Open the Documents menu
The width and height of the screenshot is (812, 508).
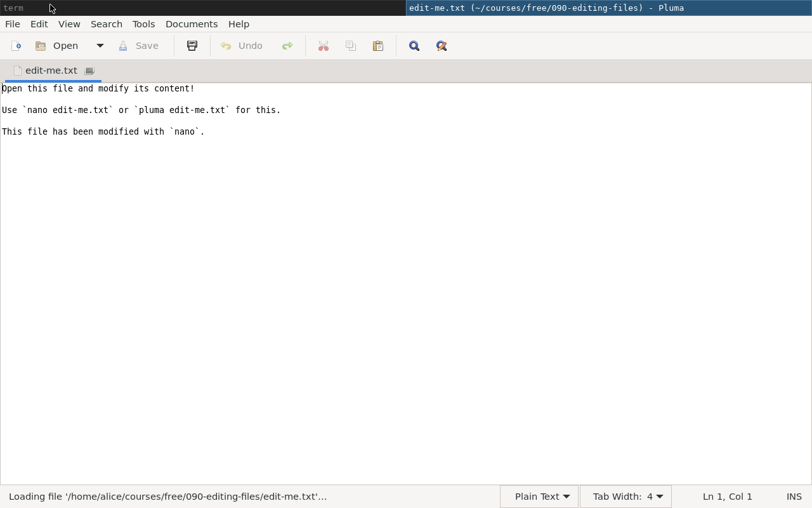(x=192, y=24)
